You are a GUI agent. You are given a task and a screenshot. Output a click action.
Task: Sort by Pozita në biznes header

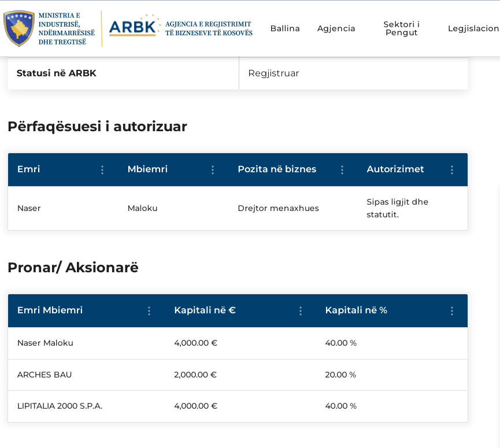click(277, 169)
